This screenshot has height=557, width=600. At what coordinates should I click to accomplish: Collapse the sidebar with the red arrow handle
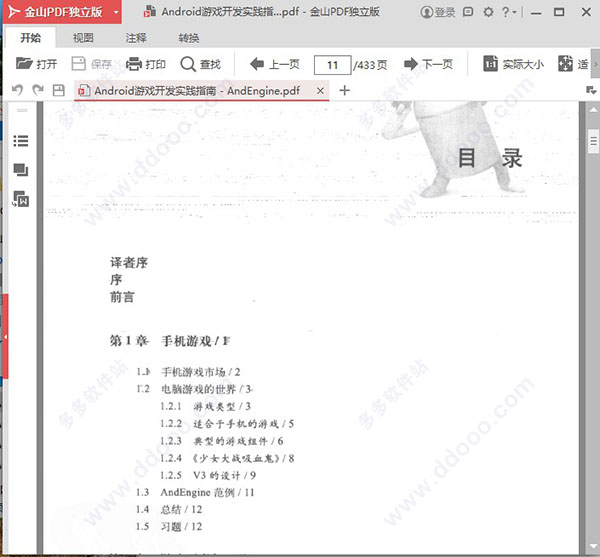click(5, 337)
